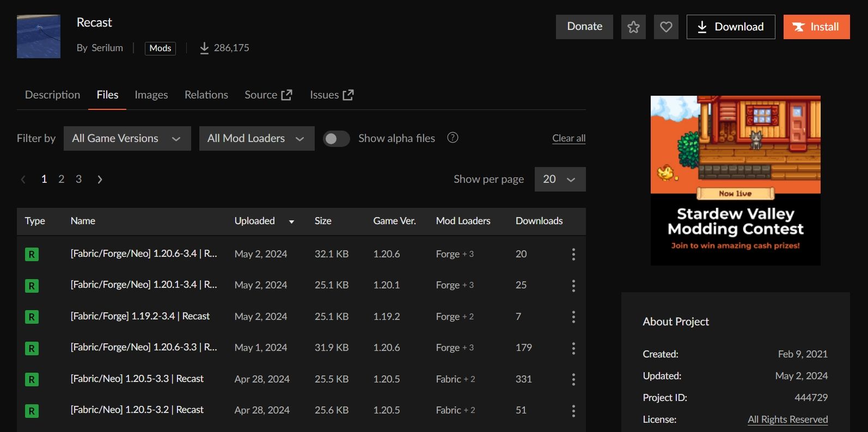This screenshot has width=868, height=432.
Task: Click the Recast project thumbnail image
Action: (39, 36)
